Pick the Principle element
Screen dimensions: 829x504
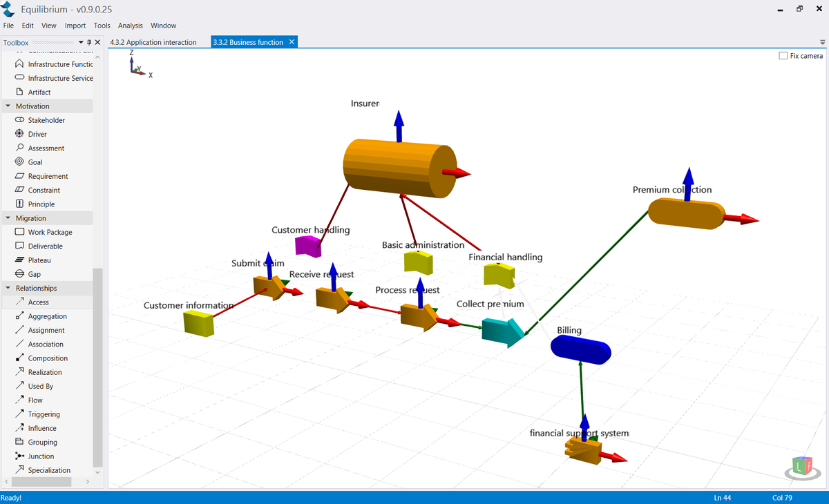pyautogui.click(x=35, y=204)
